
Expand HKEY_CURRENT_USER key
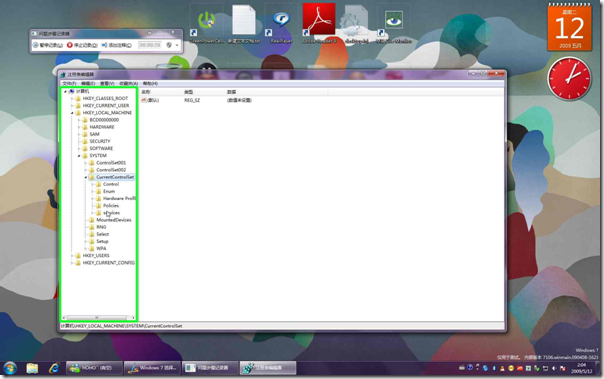[x=72, y=106]
